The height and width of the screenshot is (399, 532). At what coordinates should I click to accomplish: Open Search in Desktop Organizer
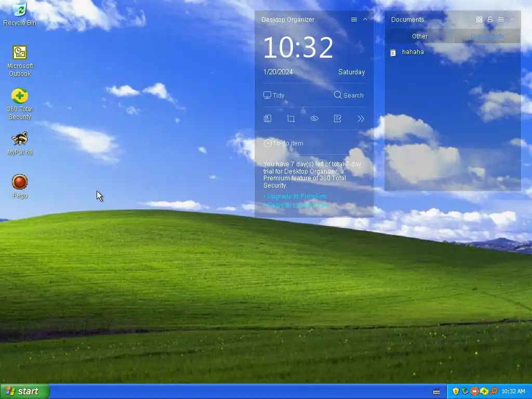349,96
